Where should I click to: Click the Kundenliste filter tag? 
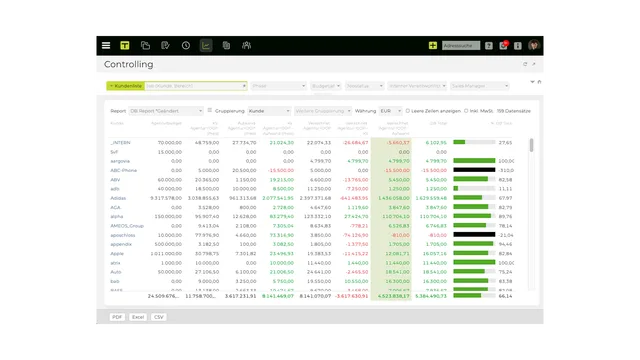(x=126, y=86)
